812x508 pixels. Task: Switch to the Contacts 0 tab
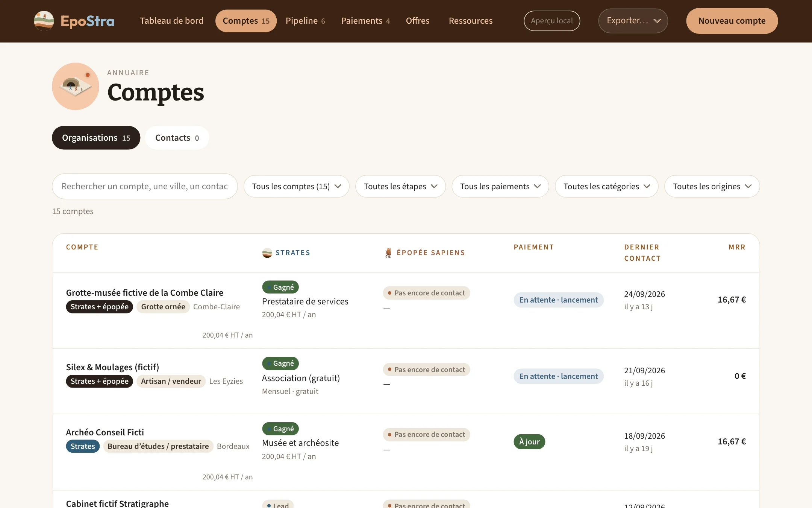coord(177,138)
